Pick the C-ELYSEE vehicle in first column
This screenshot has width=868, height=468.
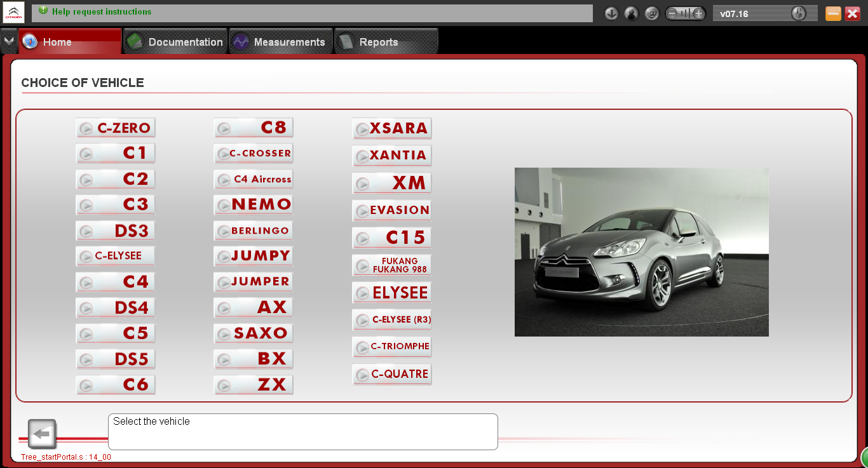(x=116, y=257)
